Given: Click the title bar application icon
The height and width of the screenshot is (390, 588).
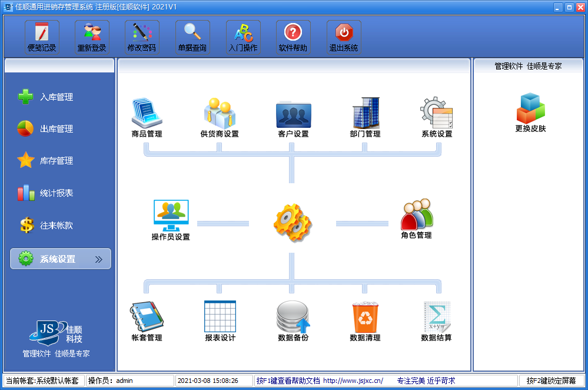Looking at the screenshot, I should [x=8, y=6].
